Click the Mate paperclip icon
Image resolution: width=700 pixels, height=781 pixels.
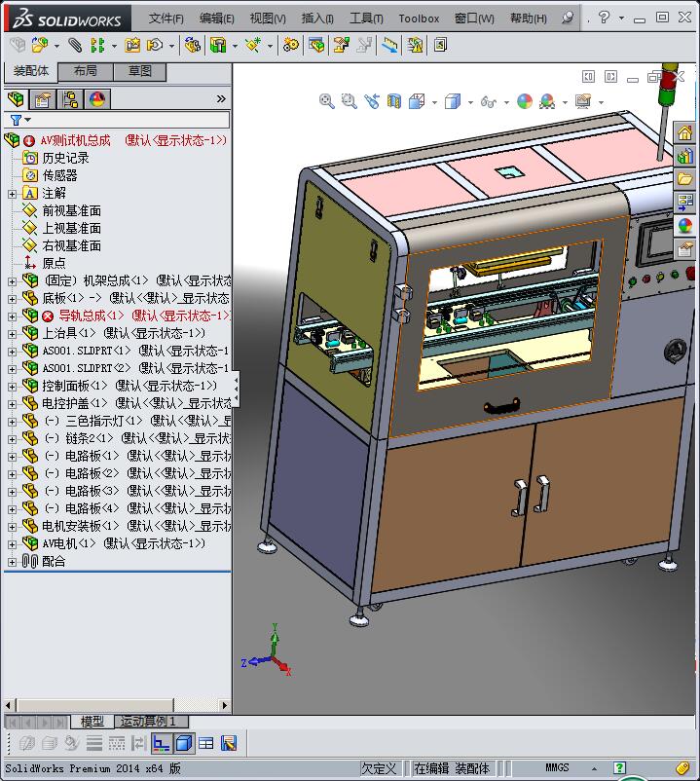[75, 46]
